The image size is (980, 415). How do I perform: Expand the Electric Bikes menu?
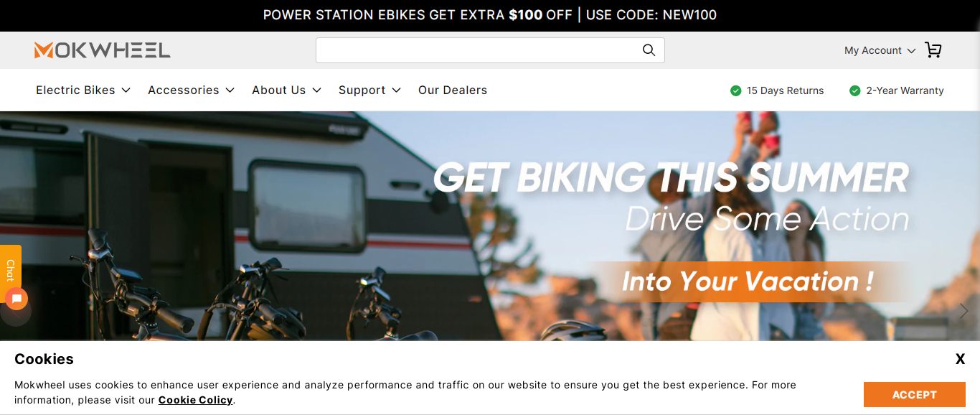83,90
